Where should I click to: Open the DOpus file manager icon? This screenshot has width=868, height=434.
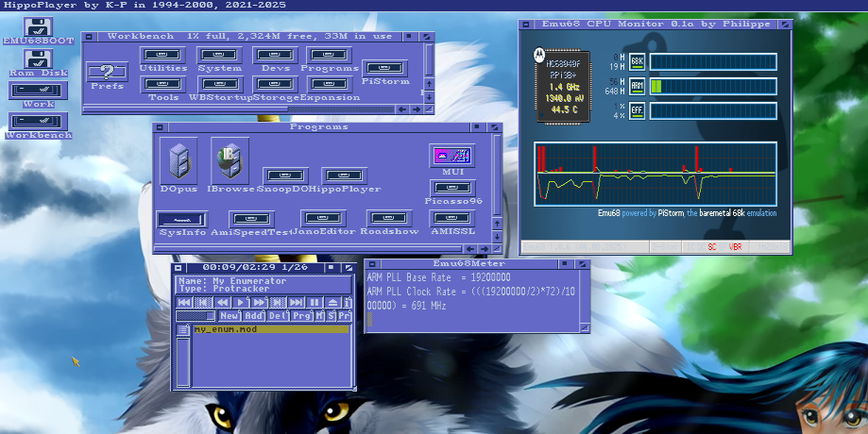click(179, 159)
